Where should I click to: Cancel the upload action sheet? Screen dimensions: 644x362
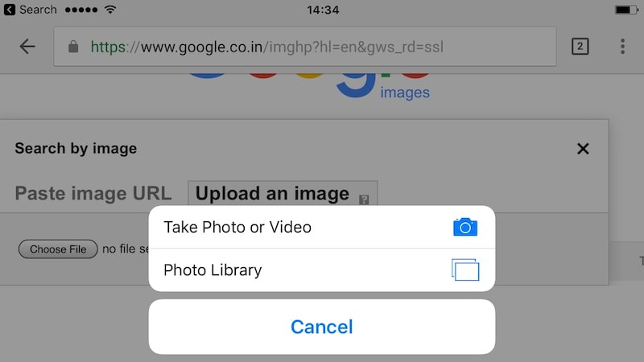tap(321, 327)
